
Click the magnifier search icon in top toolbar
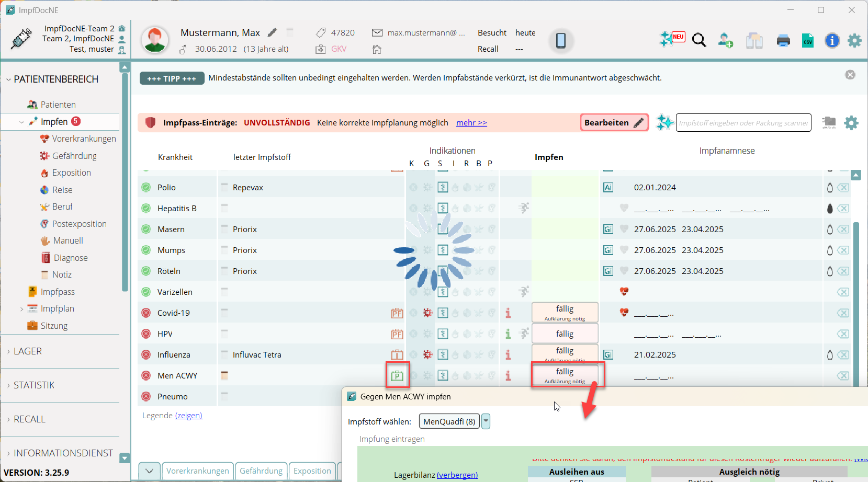[x=699, y=40]
